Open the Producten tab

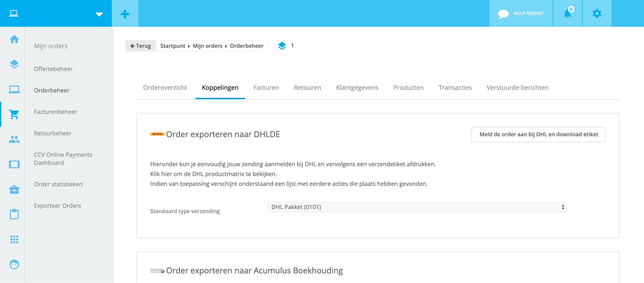[x=408, y=87]
